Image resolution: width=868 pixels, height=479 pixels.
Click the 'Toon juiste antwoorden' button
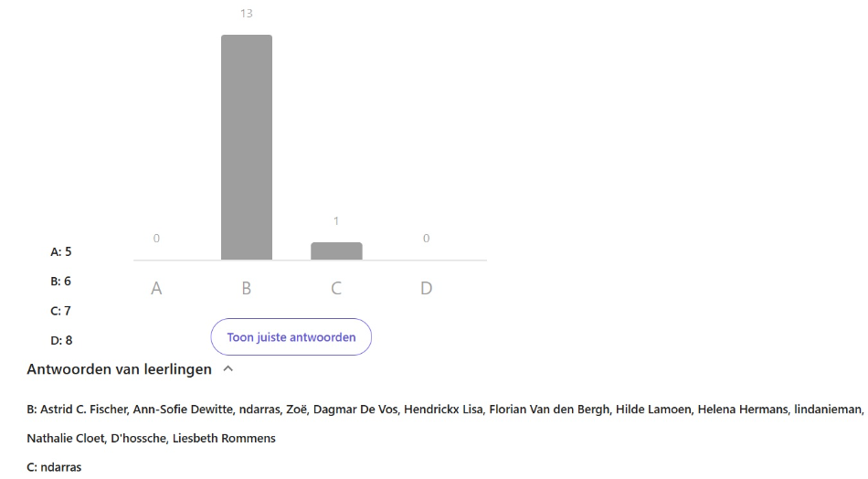pyautogui.click(x=291, y=337)
